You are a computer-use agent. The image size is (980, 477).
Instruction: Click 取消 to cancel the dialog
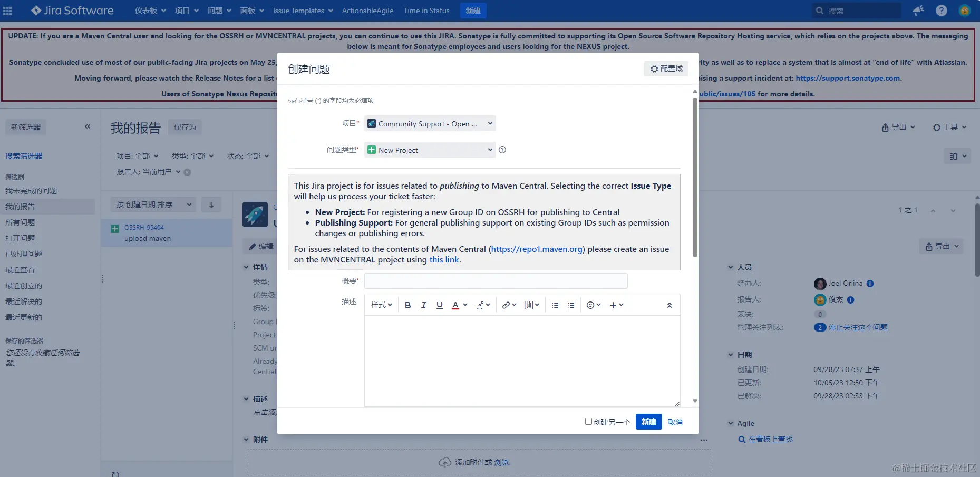(675, 422)
